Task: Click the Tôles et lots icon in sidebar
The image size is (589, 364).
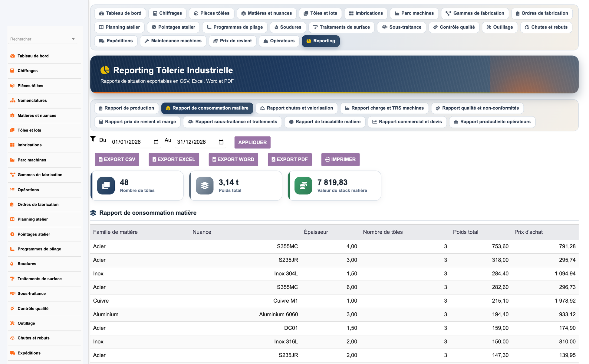Action: point(12,130)
